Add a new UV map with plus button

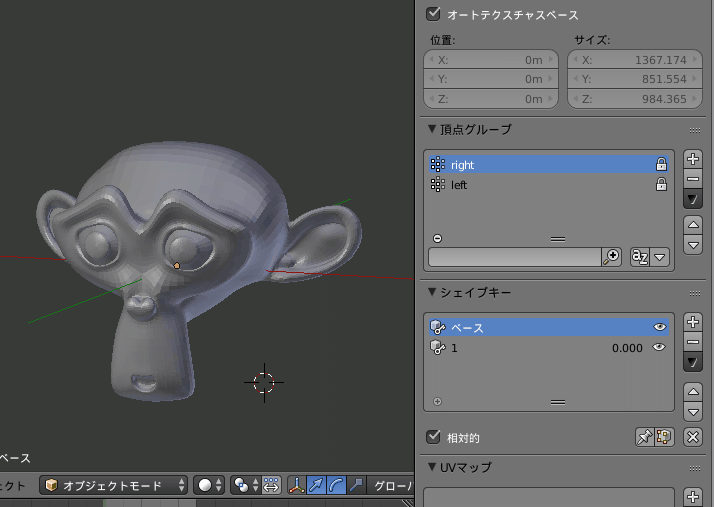[693, 497]
